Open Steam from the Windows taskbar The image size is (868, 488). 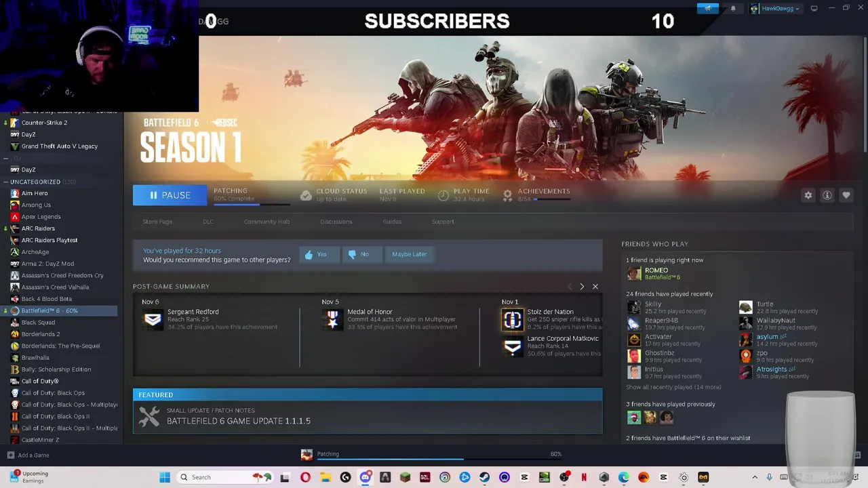pos(484,477)
